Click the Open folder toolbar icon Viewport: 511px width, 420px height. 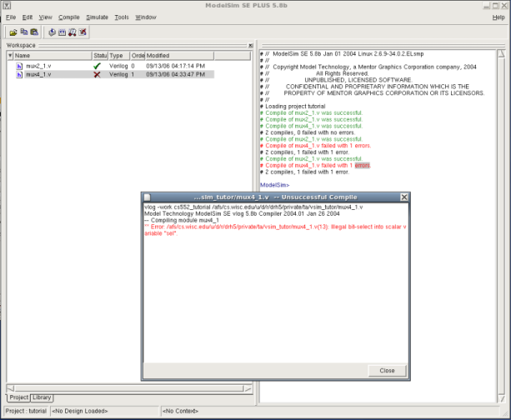[14, 32]
